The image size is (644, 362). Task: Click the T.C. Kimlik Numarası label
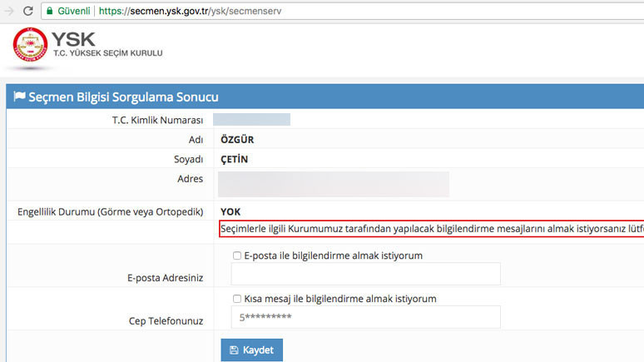point(158,120)
